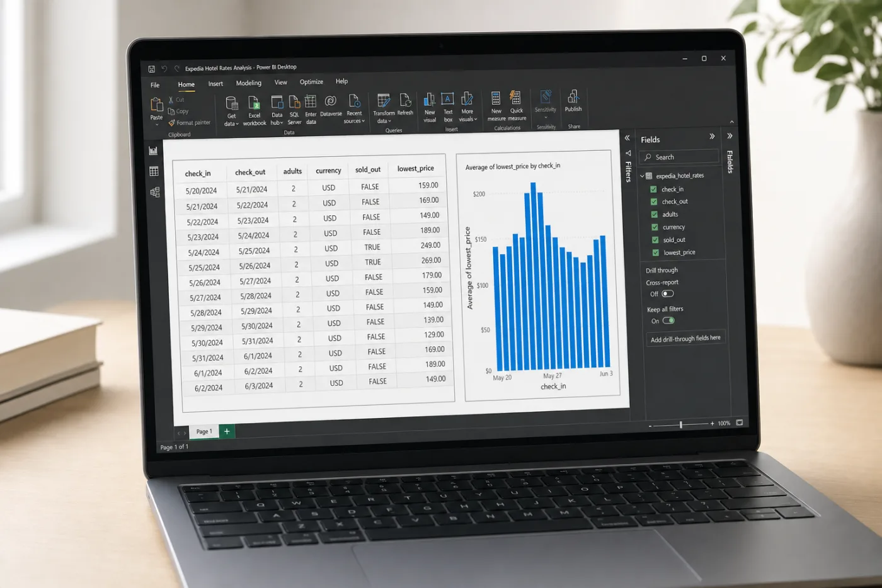Switch to the Insert ribbon tab
Image resolution: width=882 pixels, height=588 pixels.
[215, 84]
